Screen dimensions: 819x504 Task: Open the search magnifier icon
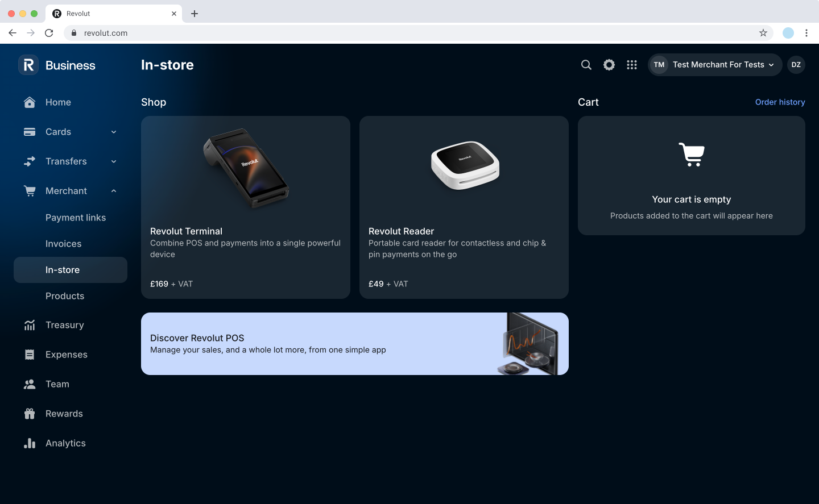pos(586,65)
